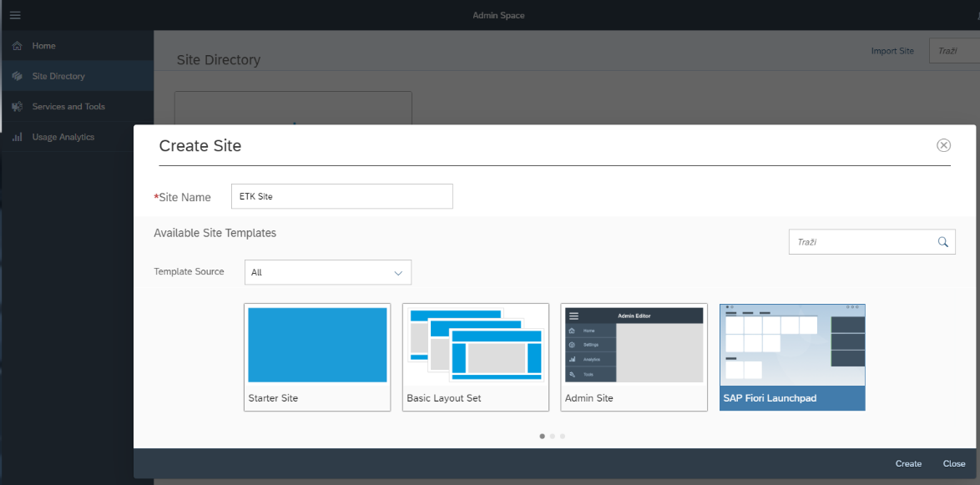Close the Create Site dialog with X icon

[x=943, y=145]
